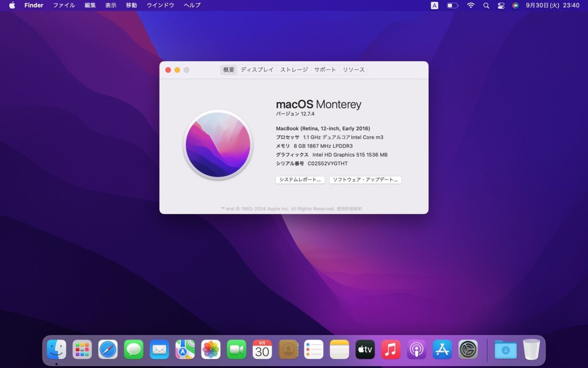Open the 使用許諾契約 license link

[x=349, y=209]
